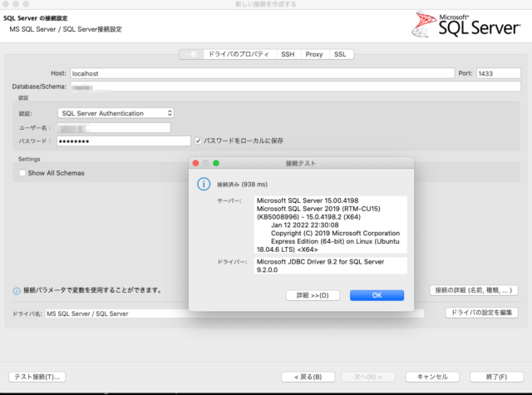This screenshot has width=532, height=395.
Task: Expand details with the 詳細 >>(D) button
Action: coord(313,295)
